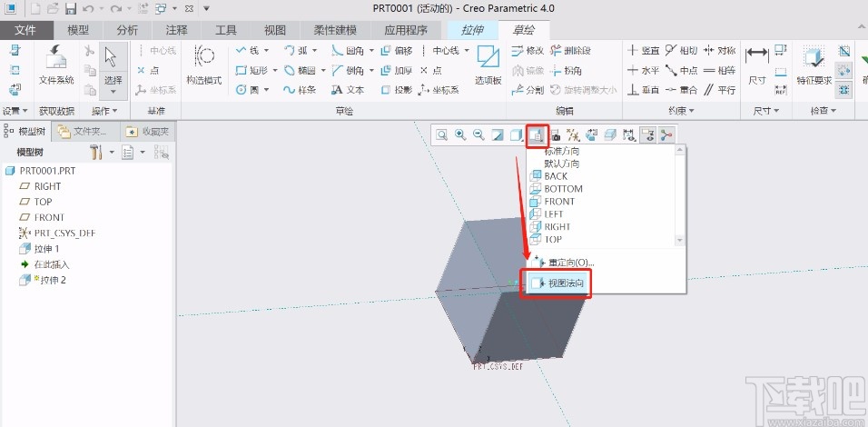Choose the 偏移 offset tool

coord(397,50)
